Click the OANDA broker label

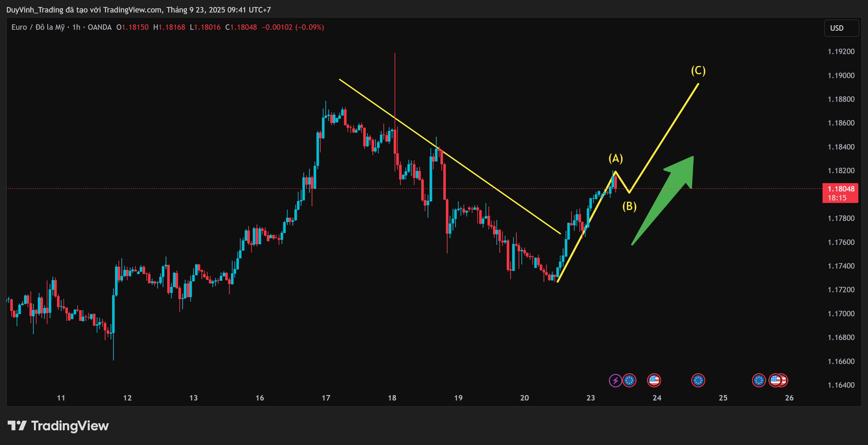(99, 27)
